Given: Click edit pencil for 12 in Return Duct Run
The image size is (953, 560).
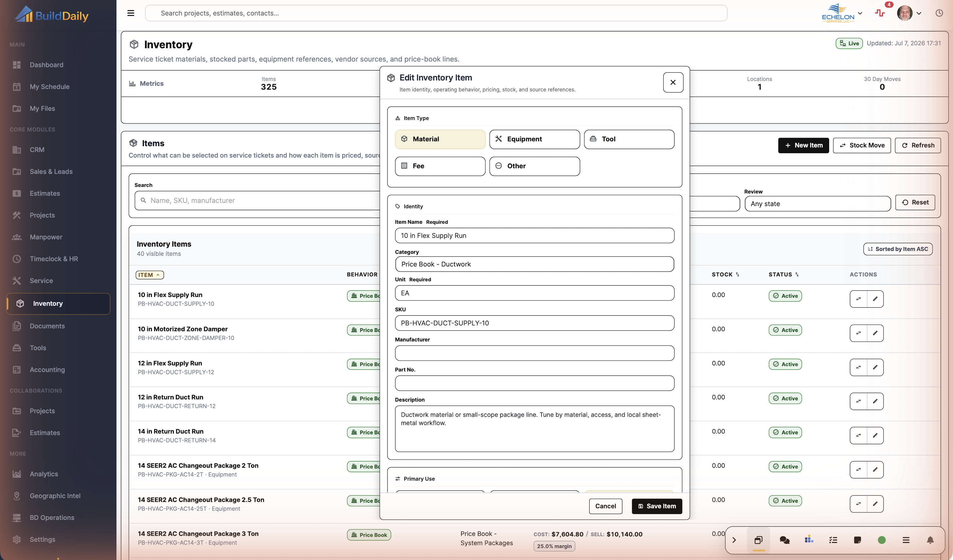Looking at the screenshot, I should [875, 401].
